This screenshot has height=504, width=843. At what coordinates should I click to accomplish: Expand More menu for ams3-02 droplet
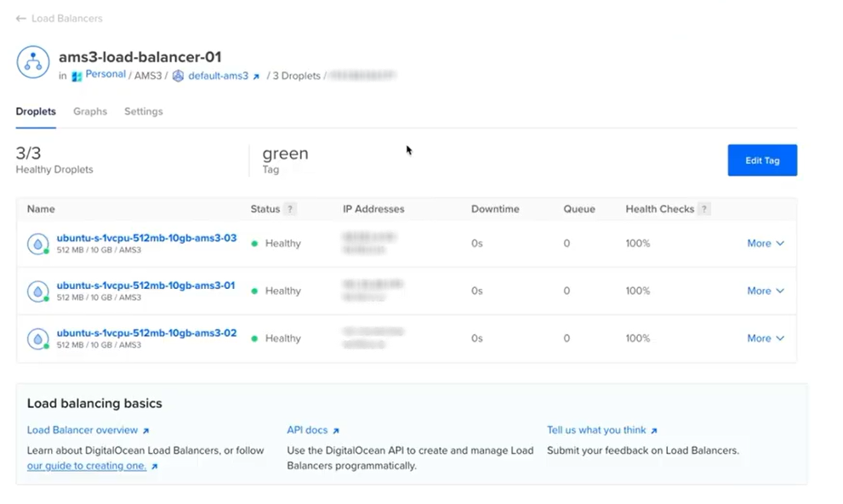765,338
